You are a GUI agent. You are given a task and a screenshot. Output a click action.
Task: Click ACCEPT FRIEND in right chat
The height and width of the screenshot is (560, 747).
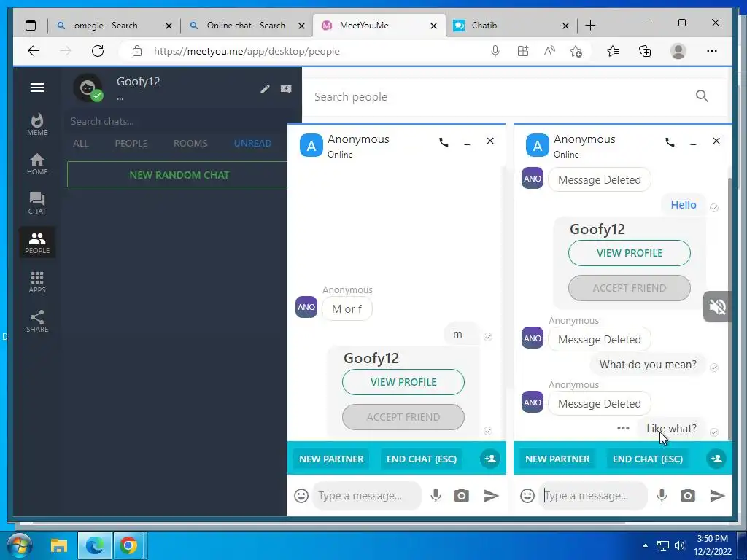[630, 288]
